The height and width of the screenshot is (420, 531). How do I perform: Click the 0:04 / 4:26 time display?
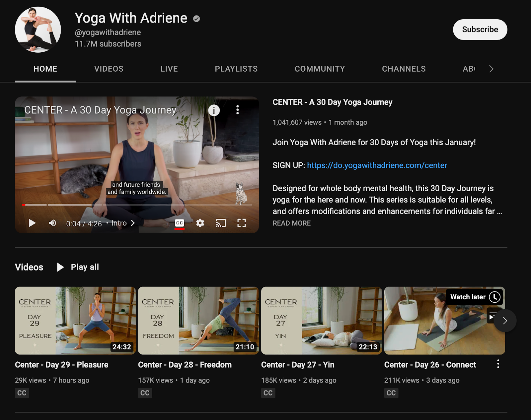pyautogui.click(x=84, y=224)
